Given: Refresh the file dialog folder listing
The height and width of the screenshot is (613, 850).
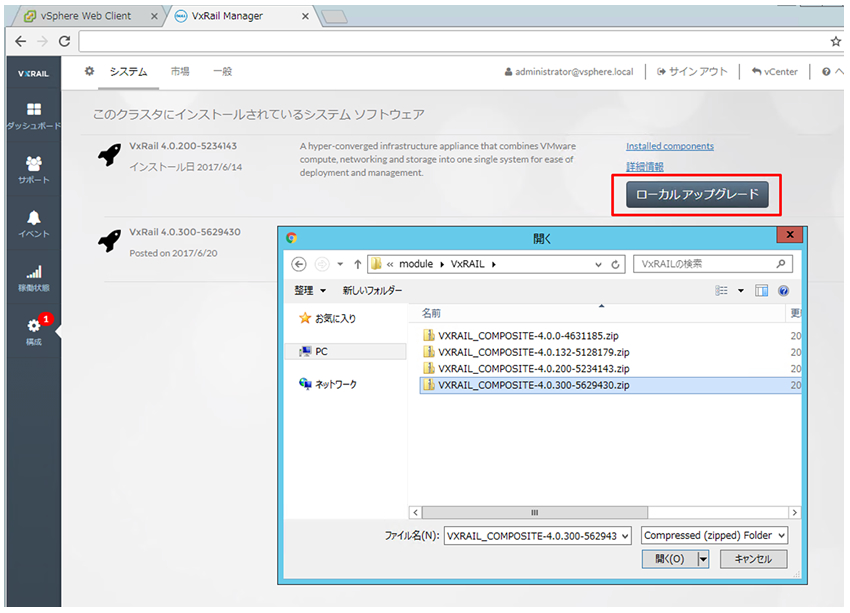Looking at the screenshot, I should (615, 264).
